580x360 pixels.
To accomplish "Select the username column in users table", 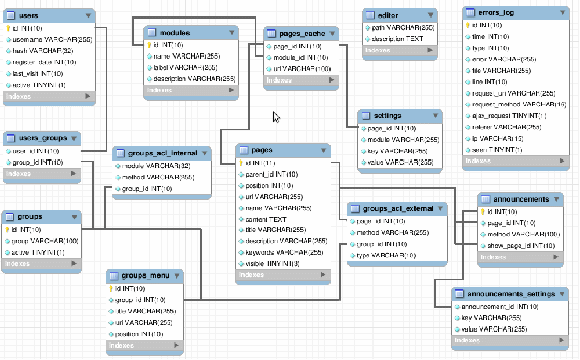I will [50, 40].
